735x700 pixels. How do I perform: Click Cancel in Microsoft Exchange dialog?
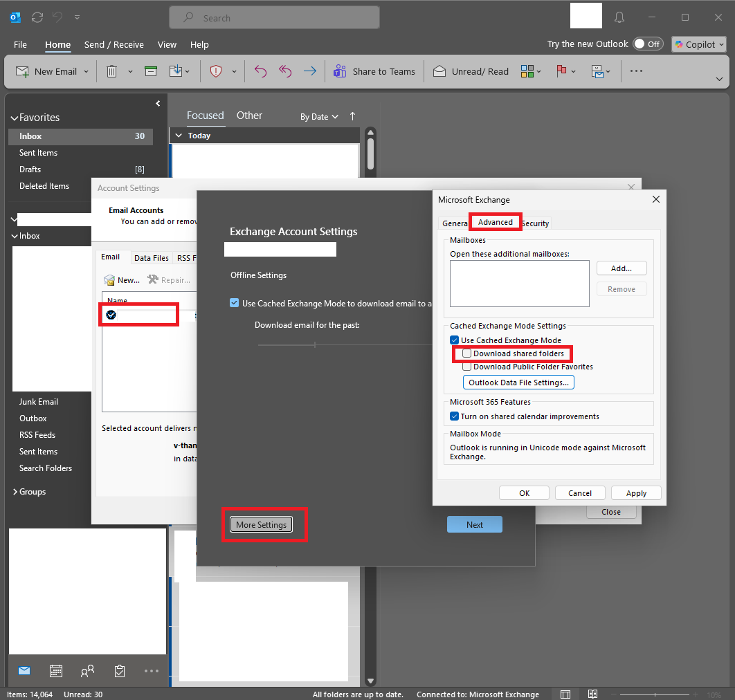click(580, 493)
